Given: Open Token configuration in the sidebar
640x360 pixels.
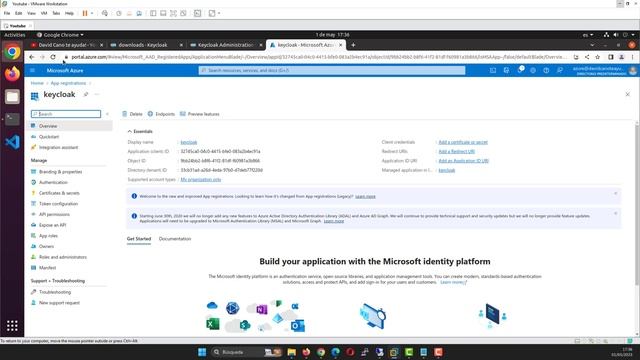Looking at the screenshot, I should tap(58, 204).
